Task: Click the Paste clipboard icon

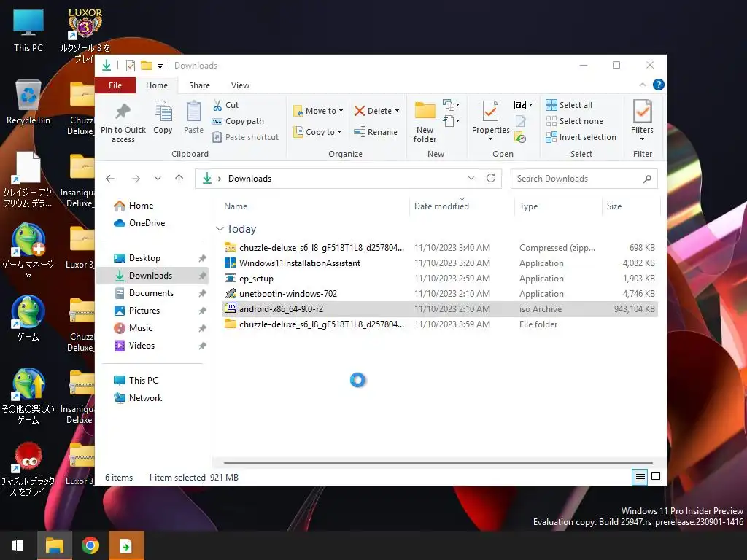Action: click(x=193, y=111)
